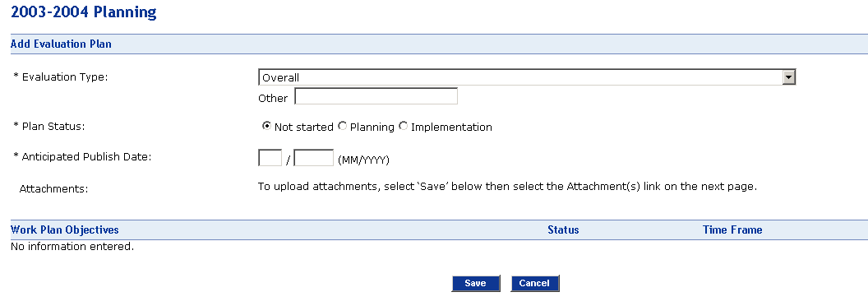This screenshot has height=306, width=868.
Task: Select the Not started radio button
Action: point(265,126)
